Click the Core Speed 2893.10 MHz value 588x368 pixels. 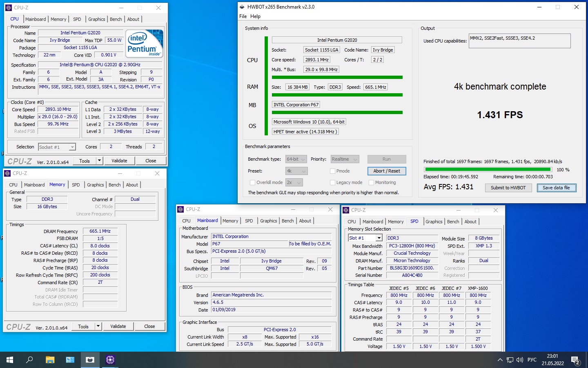click(x=58, y=110)
